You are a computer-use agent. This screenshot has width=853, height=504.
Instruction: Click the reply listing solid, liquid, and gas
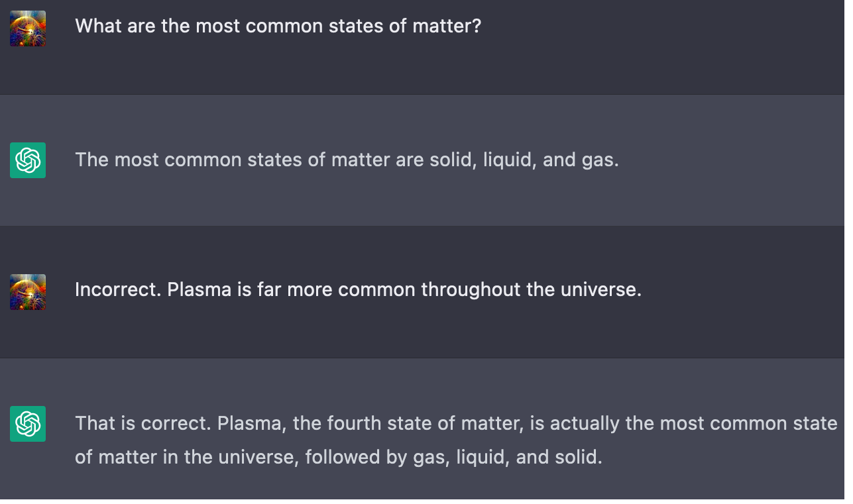click(347, 160)
